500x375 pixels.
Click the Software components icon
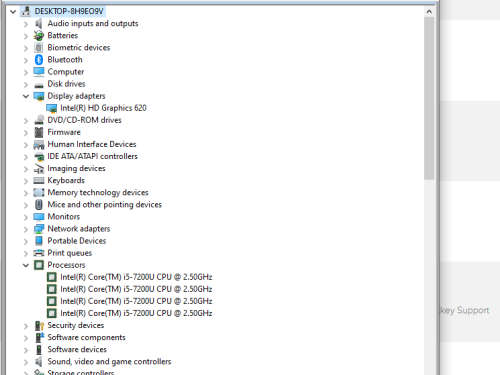pos(39,337)
